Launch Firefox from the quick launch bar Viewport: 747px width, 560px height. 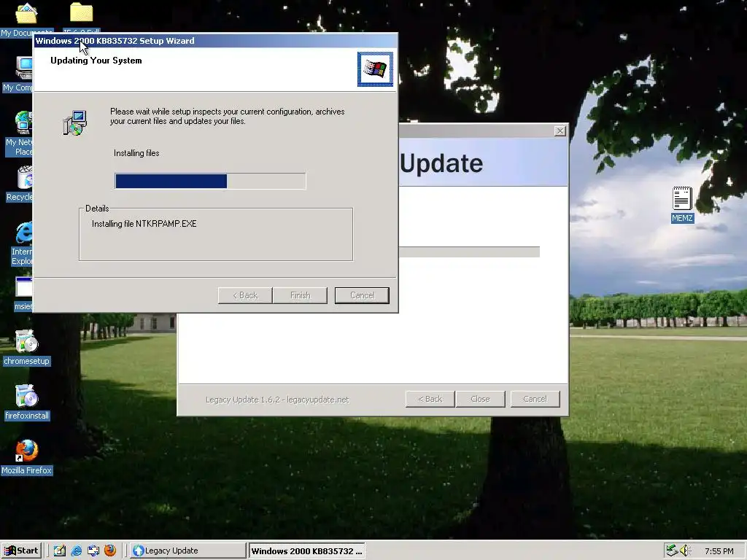click(x=110, y=551)
